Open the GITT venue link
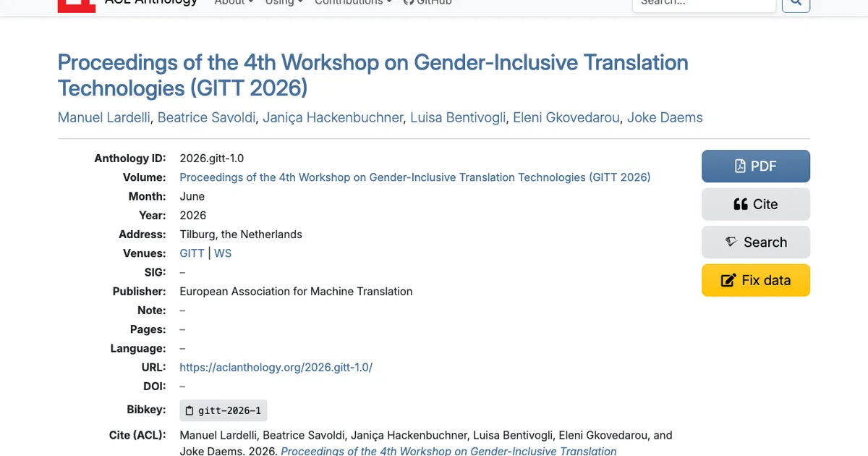The width and height of the screenshot is (868, 456). click(192, 253)
